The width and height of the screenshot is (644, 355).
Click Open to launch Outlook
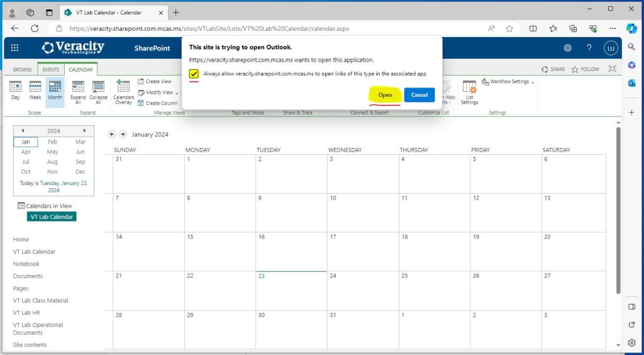[x=385, y=95]
